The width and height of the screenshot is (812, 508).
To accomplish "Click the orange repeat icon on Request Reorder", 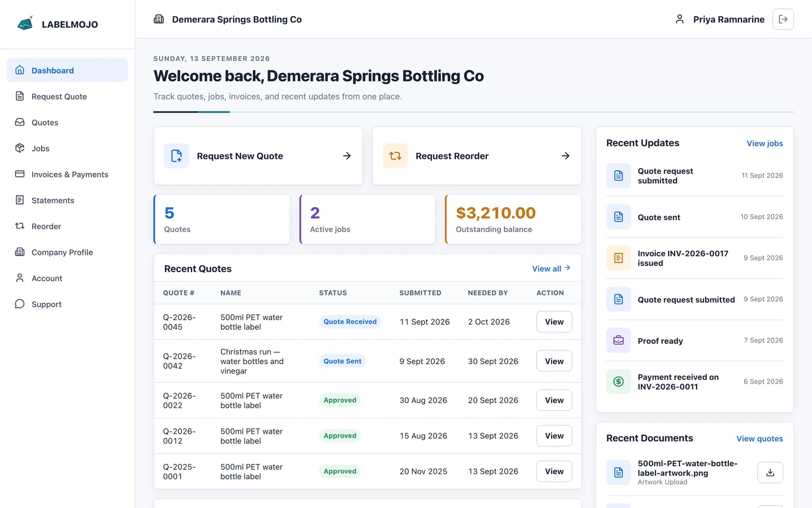I will (x=395, y=156).
